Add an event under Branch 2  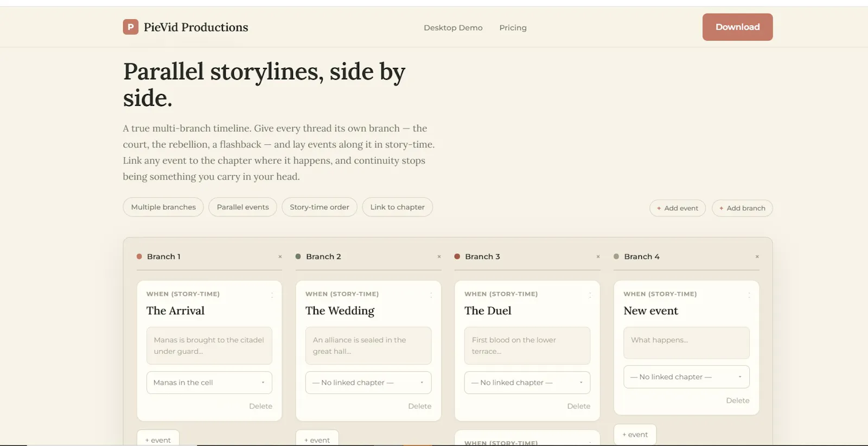[317, 438]
